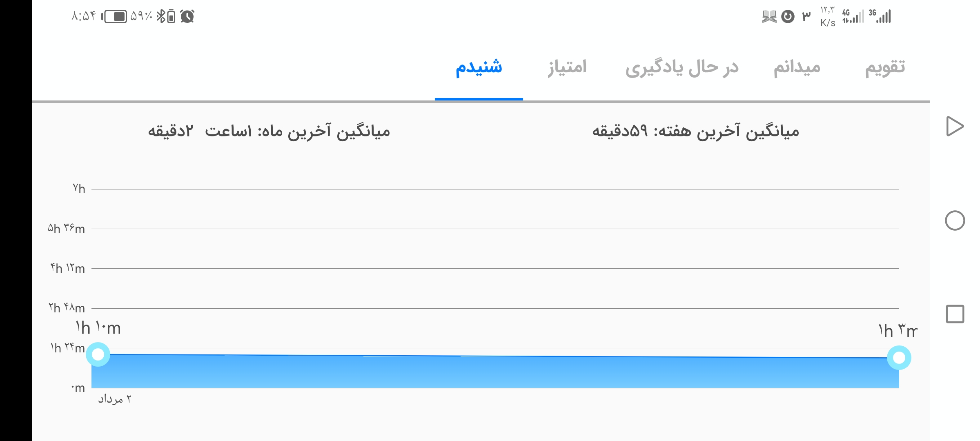
Task: Tap the Android home circle button
Action: (955, 220)
